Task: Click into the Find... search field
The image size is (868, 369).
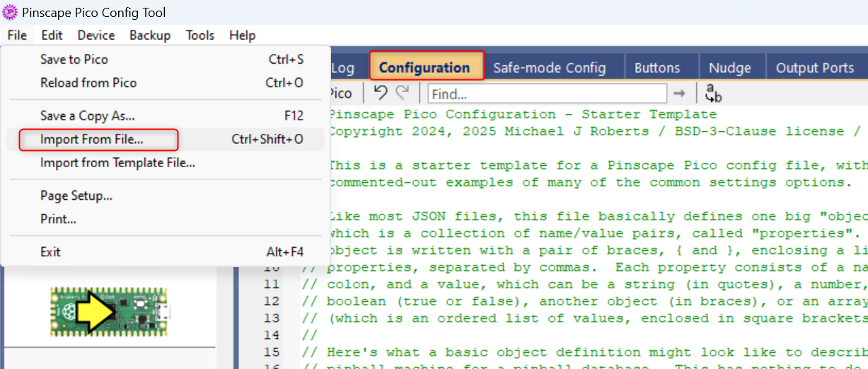Action: pyautogui.click(x=548, y=93)
